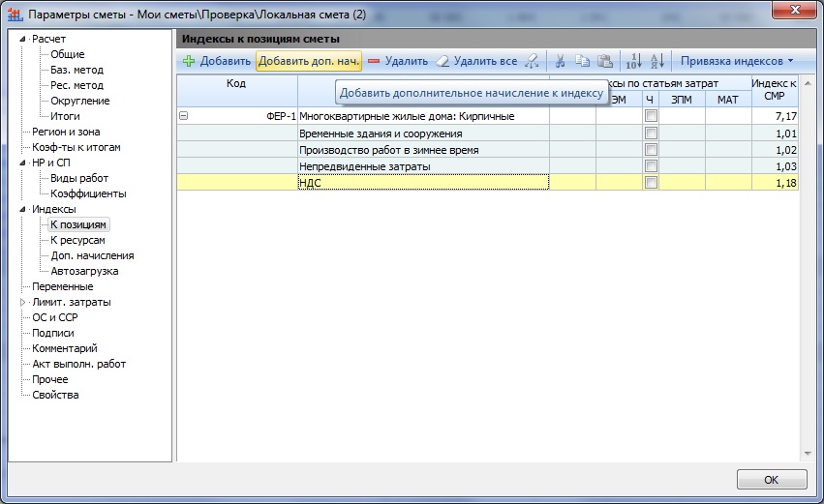Viewport: 824px width, 504px height.
Task: Click the Индекс к СМР column header
Action: click(x=775, y=91)
